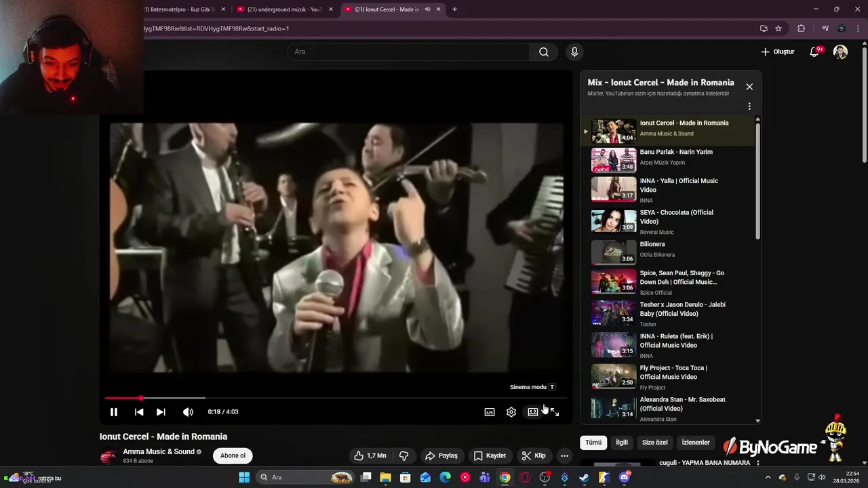
Task: Toggle subtitles with the captions icon
Action: click(x=490, y=412)
